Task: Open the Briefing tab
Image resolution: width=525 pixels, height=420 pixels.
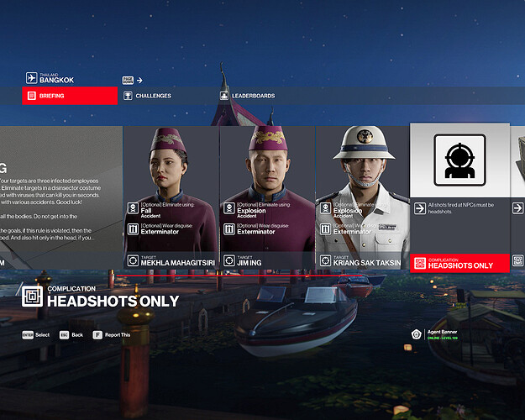Action: (70, 96)
